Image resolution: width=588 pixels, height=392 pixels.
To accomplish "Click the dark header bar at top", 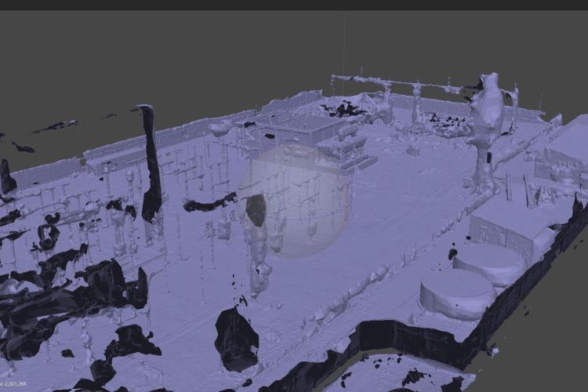I will [294, 5].
